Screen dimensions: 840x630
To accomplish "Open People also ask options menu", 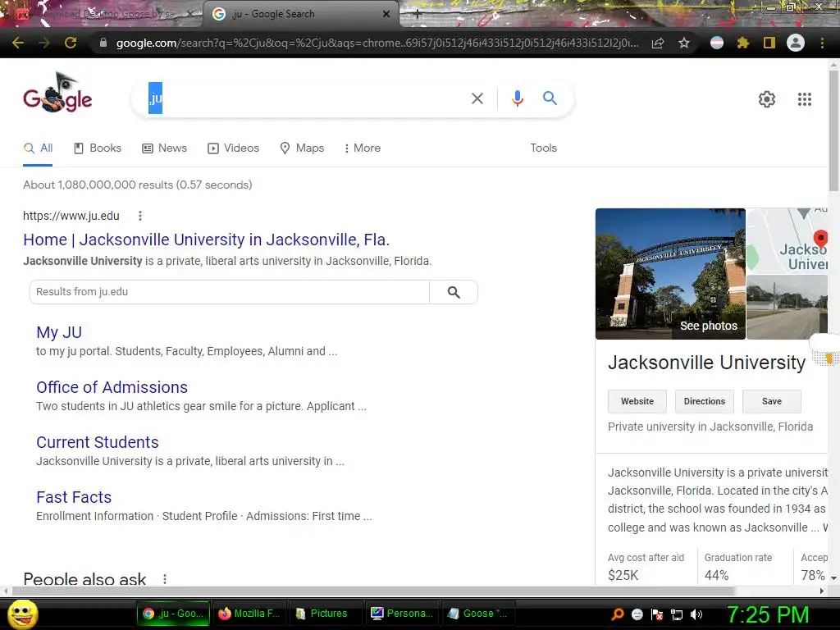I will [x=165, y=579].
